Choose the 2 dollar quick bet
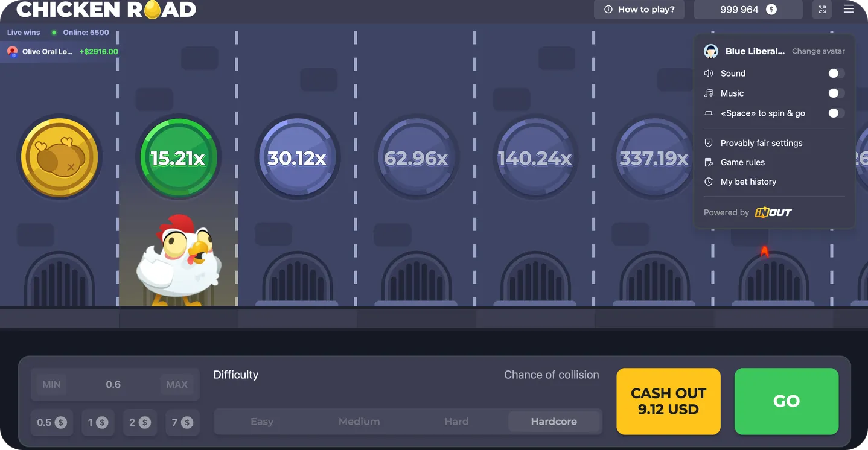 click(140, 422)
